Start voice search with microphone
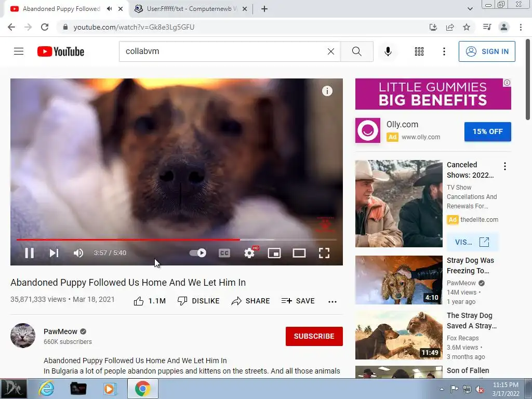This screenshot has width=532, height=399. point(388,51)
